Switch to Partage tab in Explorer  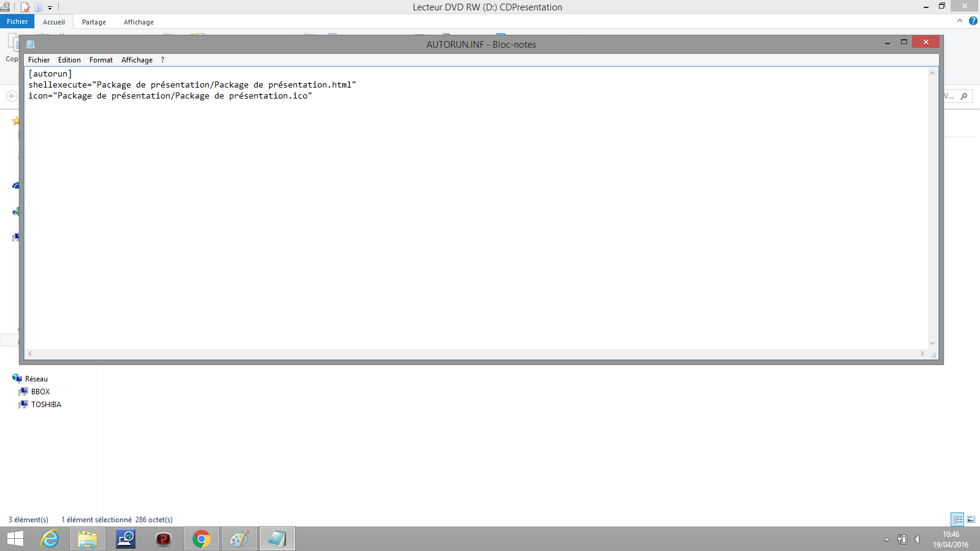click(x=94, y=22)
